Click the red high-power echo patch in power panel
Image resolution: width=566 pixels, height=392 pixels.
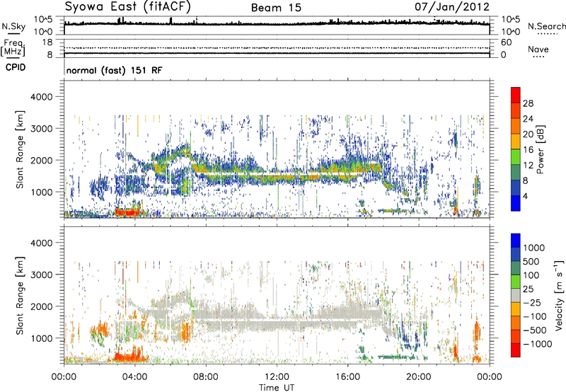coord(128,212)
